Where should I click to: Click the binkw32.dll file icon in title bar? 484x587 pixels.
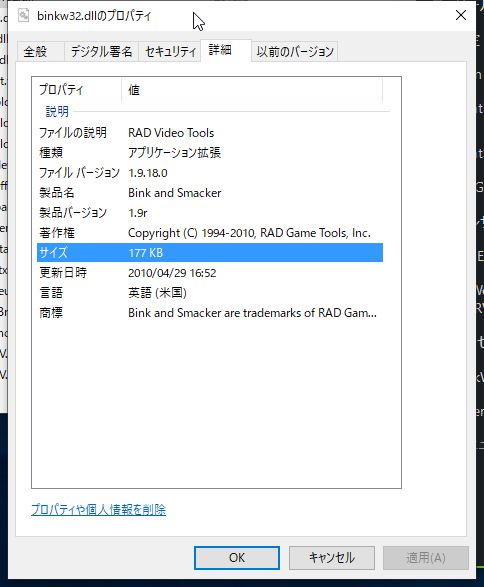click(24, 16)
